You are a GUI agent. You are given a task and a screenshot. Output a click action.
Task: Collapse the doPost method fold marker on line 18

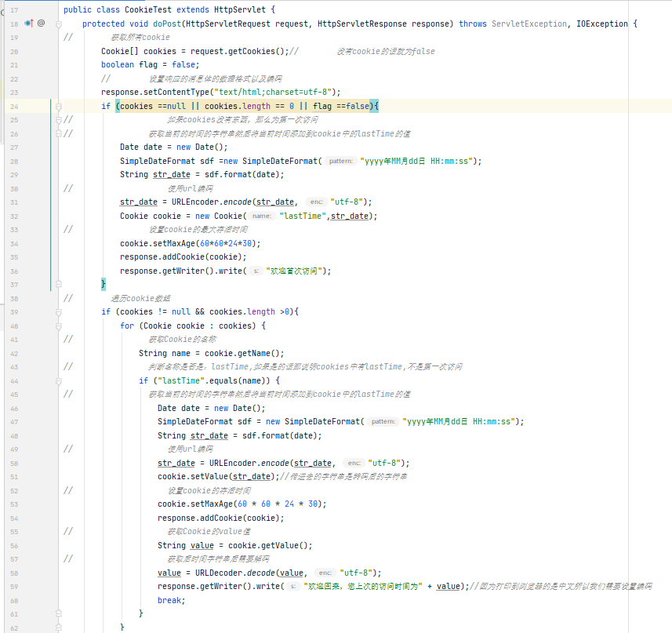coord(59,24)
